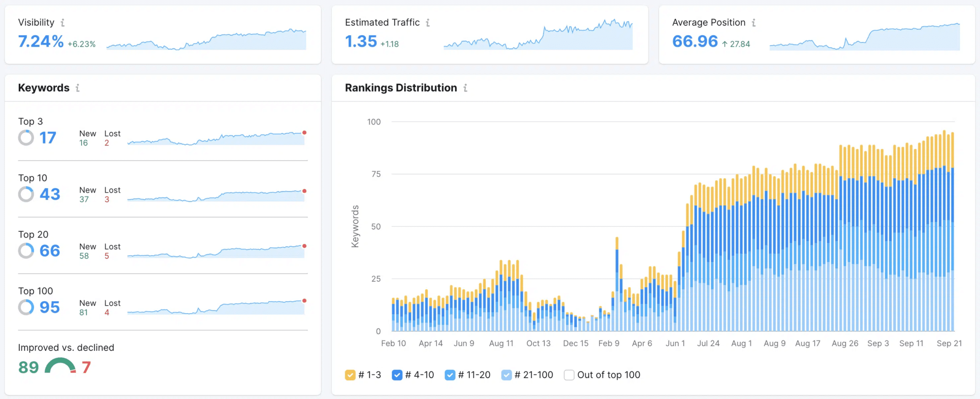Open the Estimated Traffic info tooltip
This screenshot has height=399, width=980.
[x=428, y=23]
